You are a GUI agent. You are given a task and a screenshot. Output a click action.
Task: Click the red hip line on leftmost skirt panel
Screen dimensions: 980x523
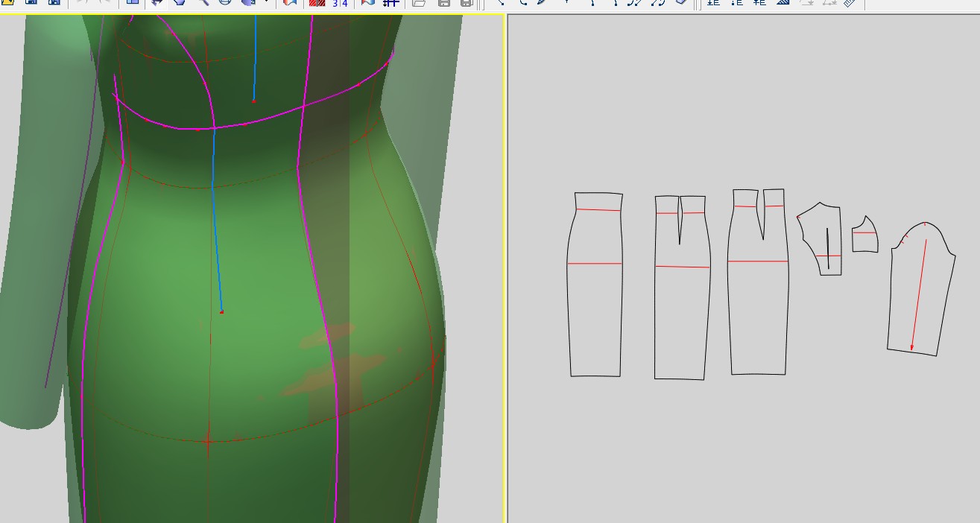point(595,264)
